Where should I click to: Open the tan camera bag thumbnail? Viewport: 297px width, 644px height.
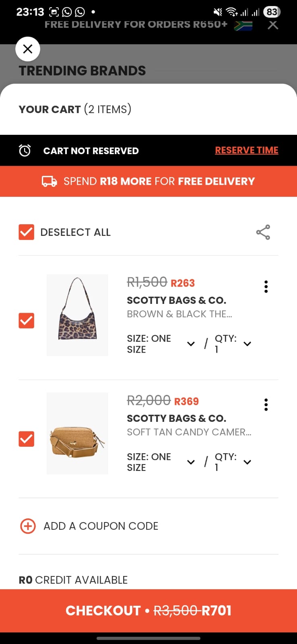[x=77, y=433]
